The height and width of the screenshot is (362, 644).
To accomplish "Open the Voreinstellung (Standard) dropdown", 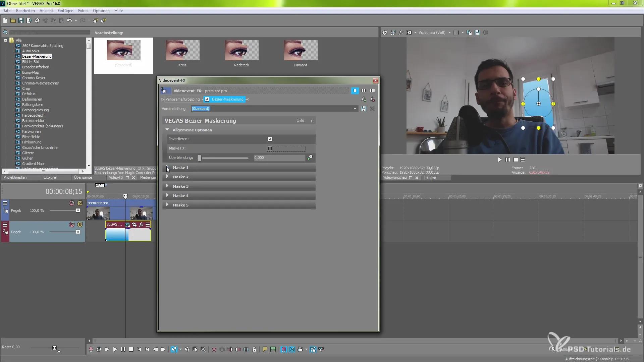I will 355,109.
